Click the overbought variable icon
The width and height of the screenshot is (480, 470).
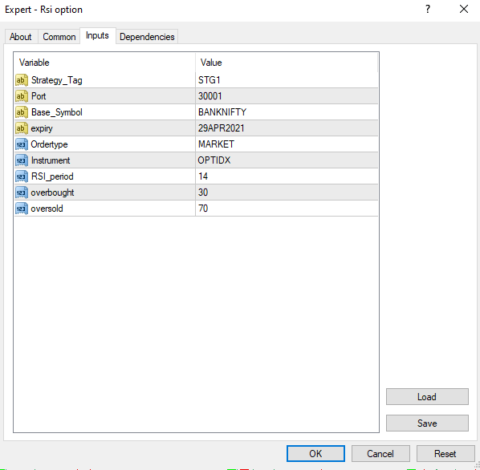pos(21,192)
